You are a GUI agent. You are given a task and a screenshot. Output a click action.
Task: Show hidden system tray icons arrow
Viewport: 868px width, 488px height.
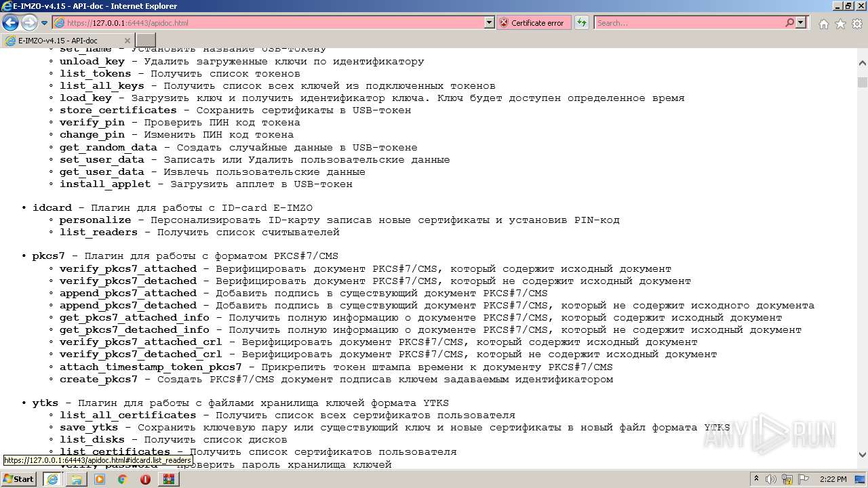[x=757, y=479]
